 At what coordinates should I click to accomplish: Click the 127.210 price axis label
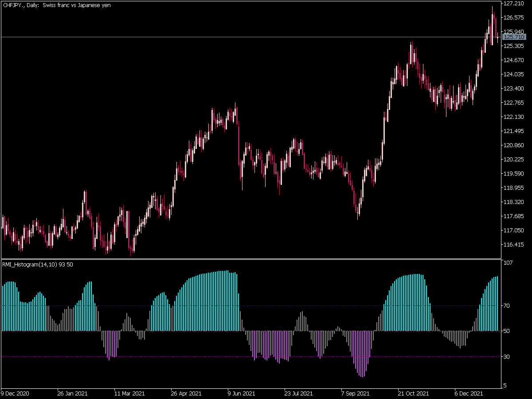click(x=514, y=4)
